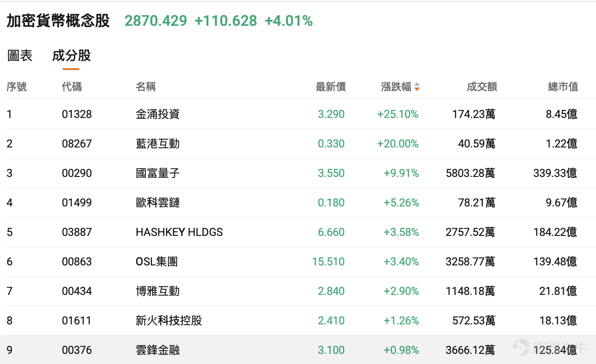Click the 成交額 column header
Viewport: 596px width, 364px height.
482,87
